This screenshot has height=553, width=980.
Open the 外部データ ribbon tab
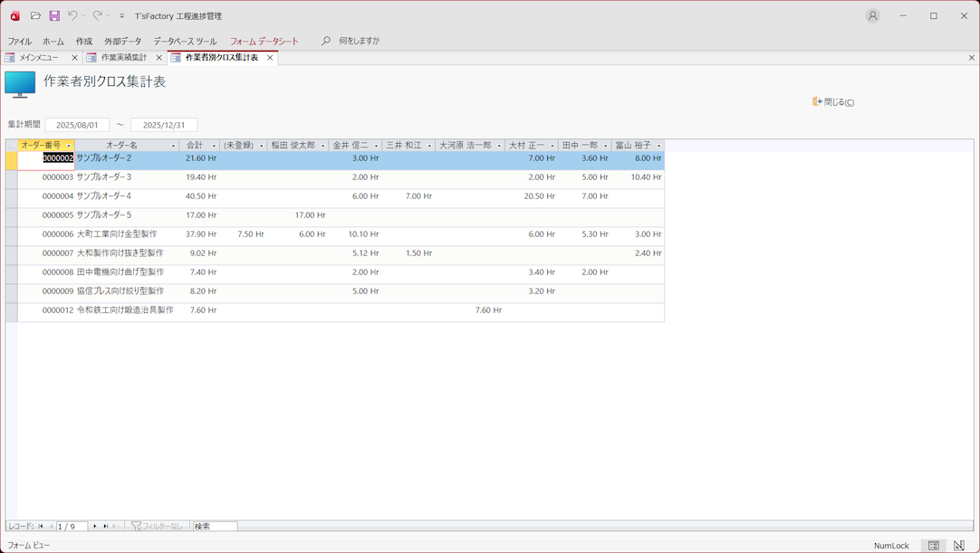point(122,41)
